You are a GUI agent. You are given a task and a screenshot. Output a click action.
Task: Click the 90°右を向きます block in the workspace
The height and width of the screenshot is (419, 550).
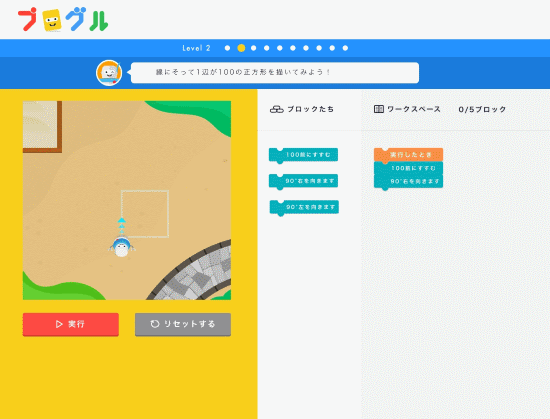[408, 182]
